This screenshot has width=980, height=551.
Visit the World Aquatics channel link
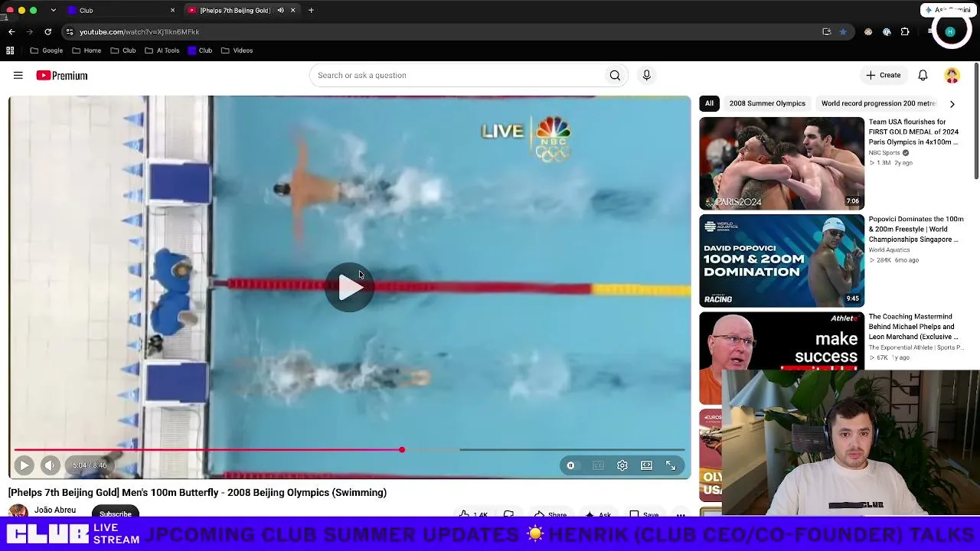889,250
